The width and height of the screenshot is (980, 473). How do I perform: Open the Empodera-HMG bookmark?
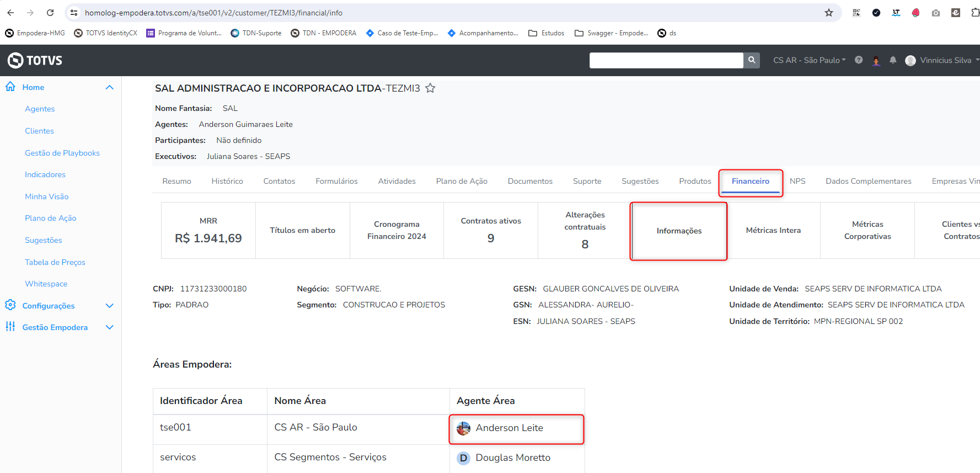(35, 33)
